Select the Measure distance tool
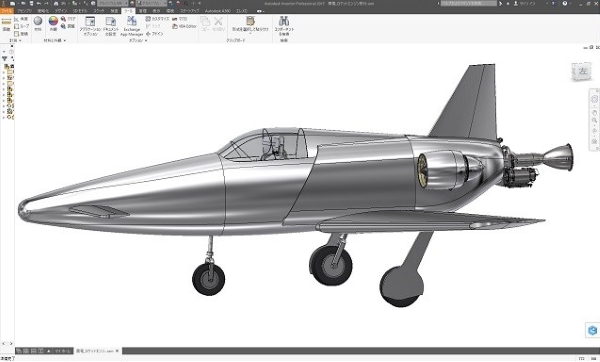Viewport: 600px width, 362px height. (6, 24)
